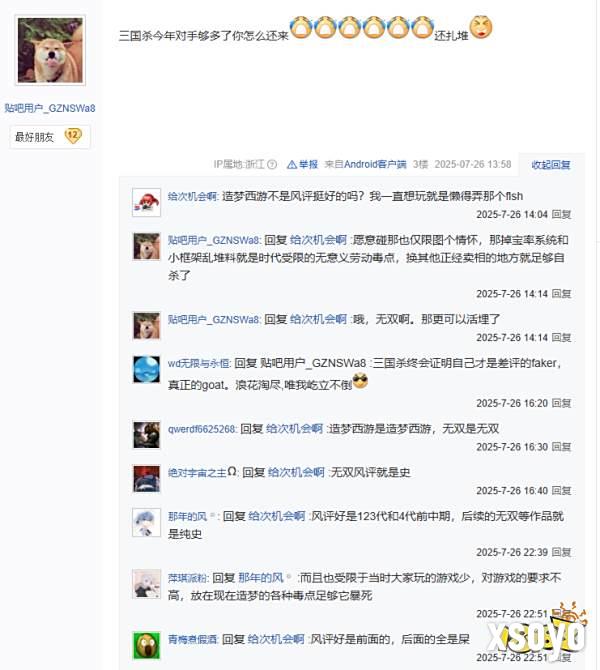600x670 pixels.
Task: Open the level 12 badge icon
Action: point(73,136)
